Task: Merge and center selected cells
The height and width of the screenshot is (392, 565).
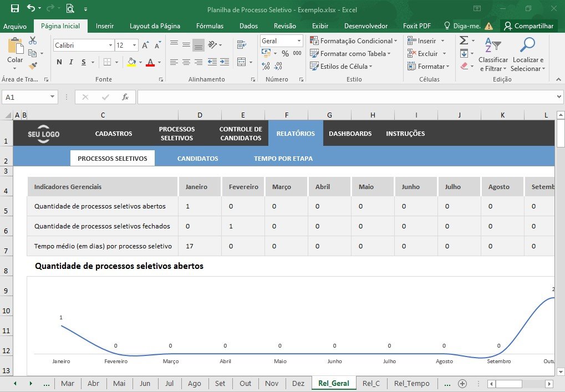Action: click(x=241, y=62)
